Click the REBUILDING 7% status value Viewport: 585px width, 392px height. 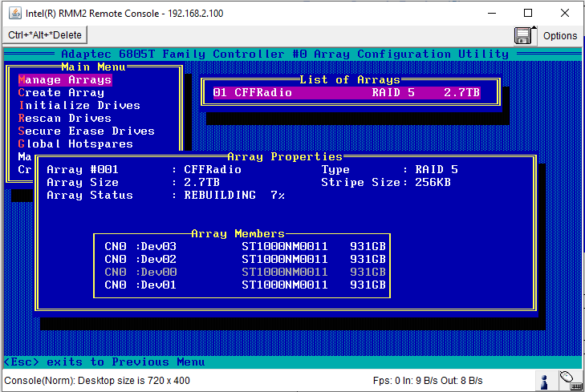pos(234,196)
